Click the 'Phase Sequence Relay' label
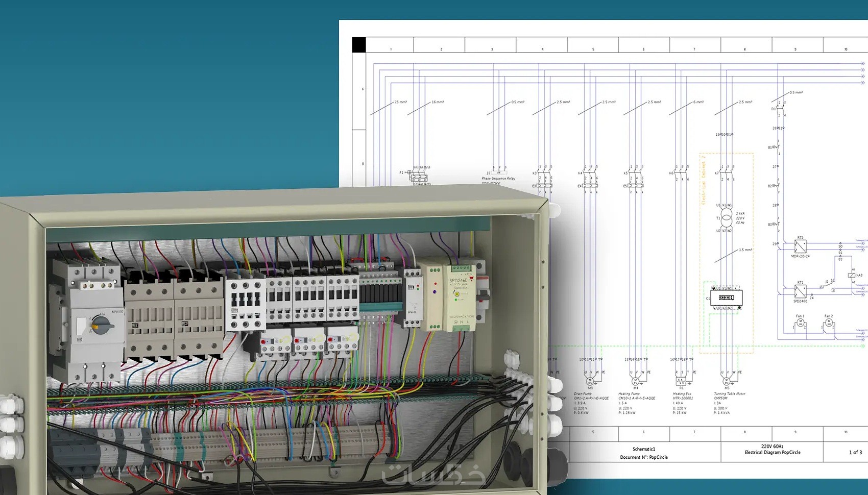The image size is (868, 495). pos(498,179)
